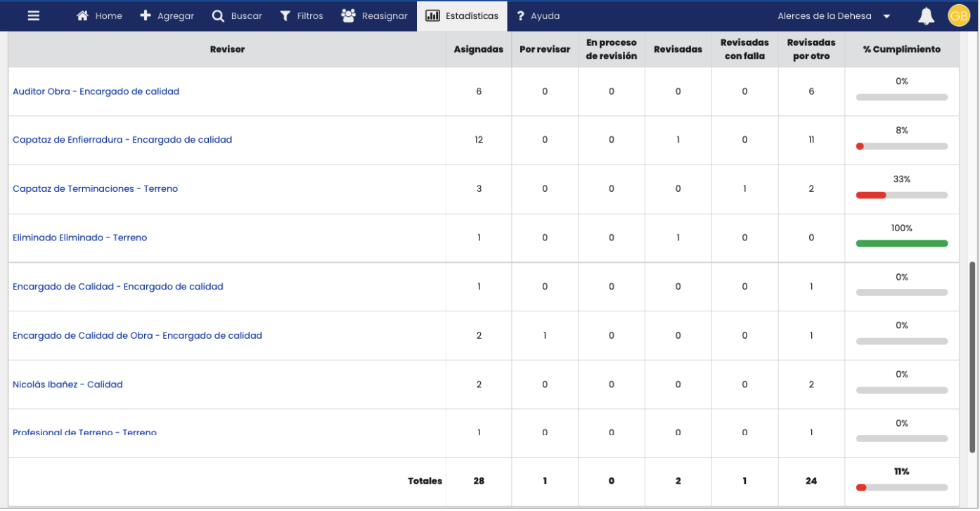Open Auditor Obra - Encargado de calidad
This screenshot has width=980, height=511.
pos(96,91)
